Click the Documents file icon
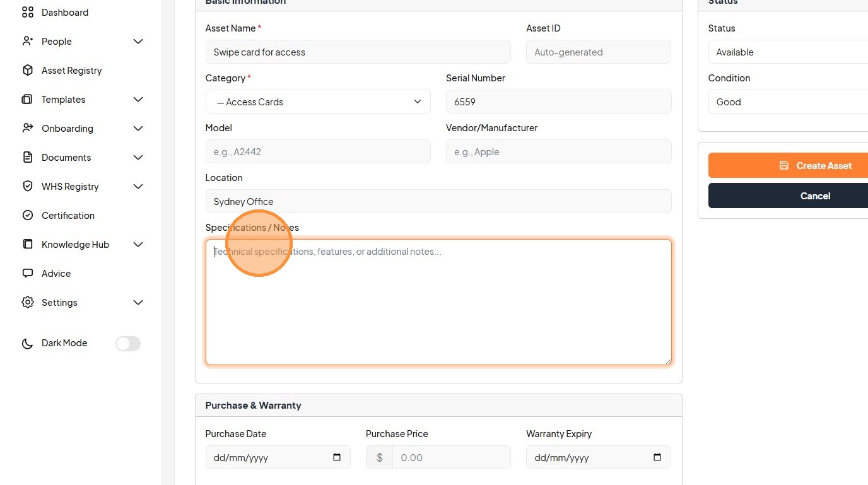The height and width of the screenshot is (485, 868). 27,157
